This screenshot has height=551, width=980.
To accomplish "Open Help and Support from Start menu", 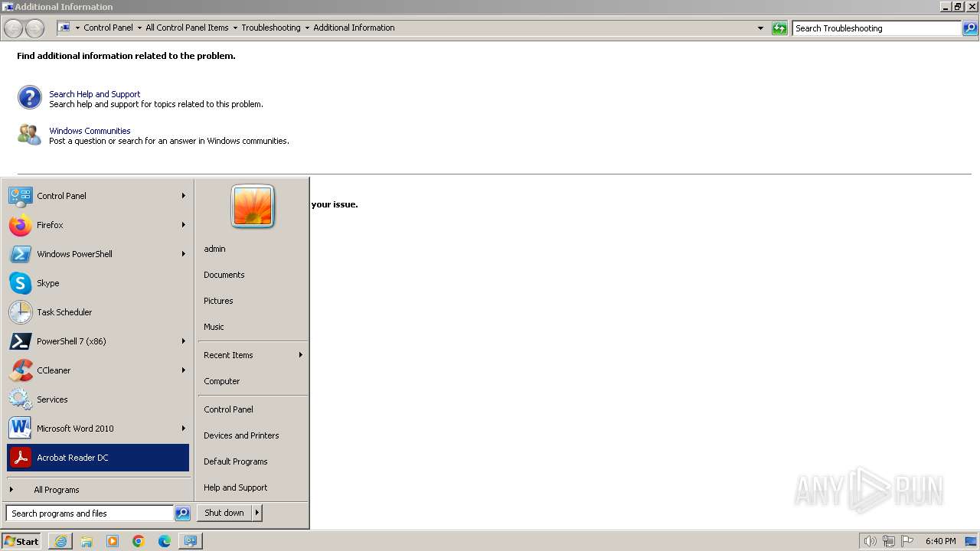I will pos(236,487).
